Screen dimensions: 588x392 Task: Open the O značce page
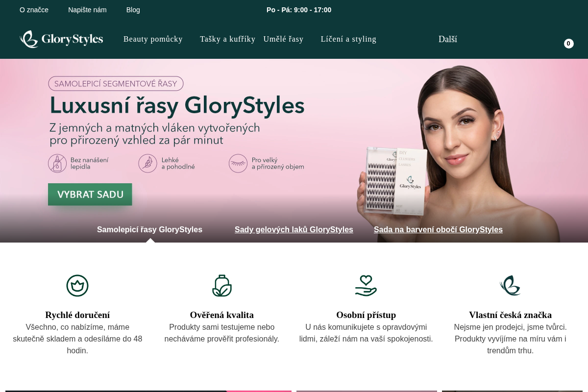point(34,10)
